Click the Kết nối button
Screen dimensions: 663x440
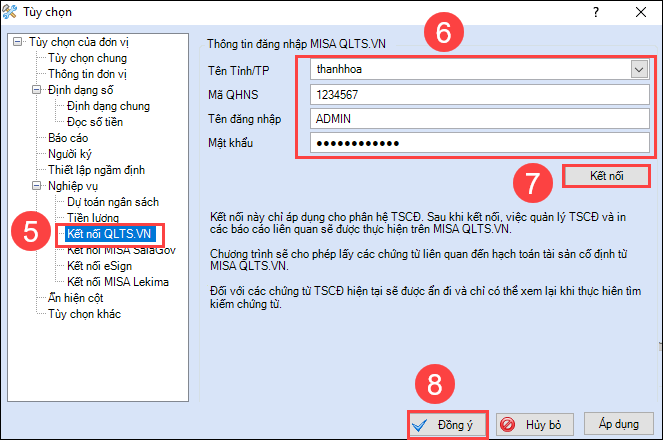coord(606,176)
